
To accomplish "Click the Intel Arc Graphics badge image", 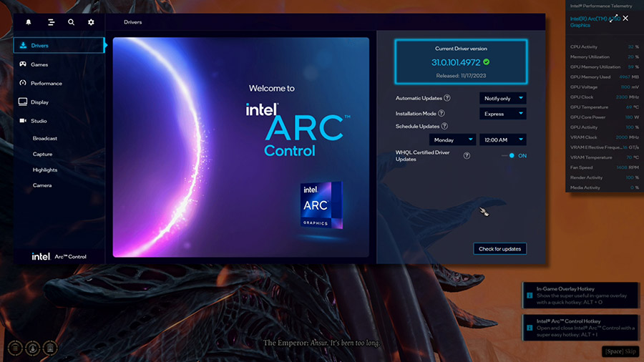I will (x=321, y=205).
